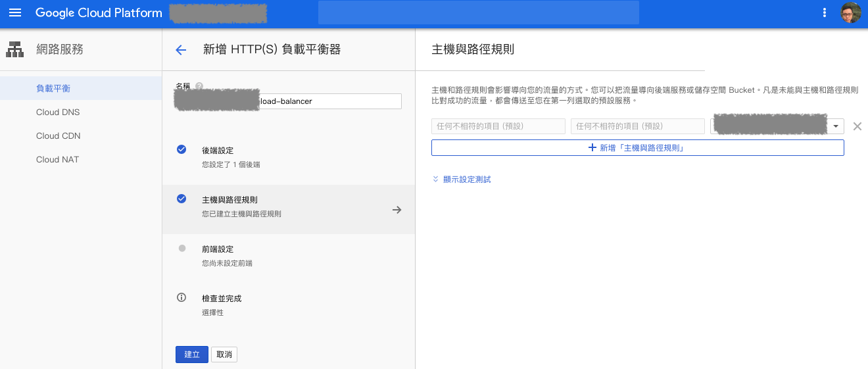Select the 後端設定 step checkmark
Screen dimensions: 868x369
pyautogui.click(x=181, y=149)
